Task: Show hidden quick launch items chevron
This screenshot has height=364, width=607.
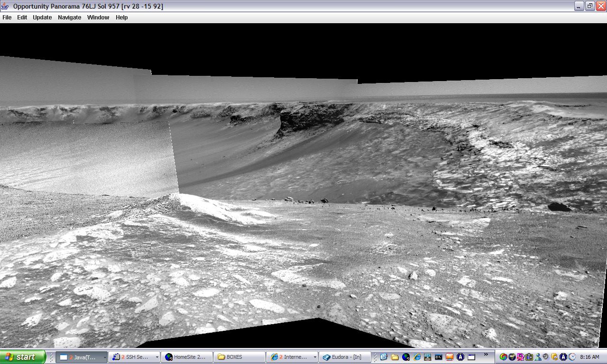Action: coord(486,355)
